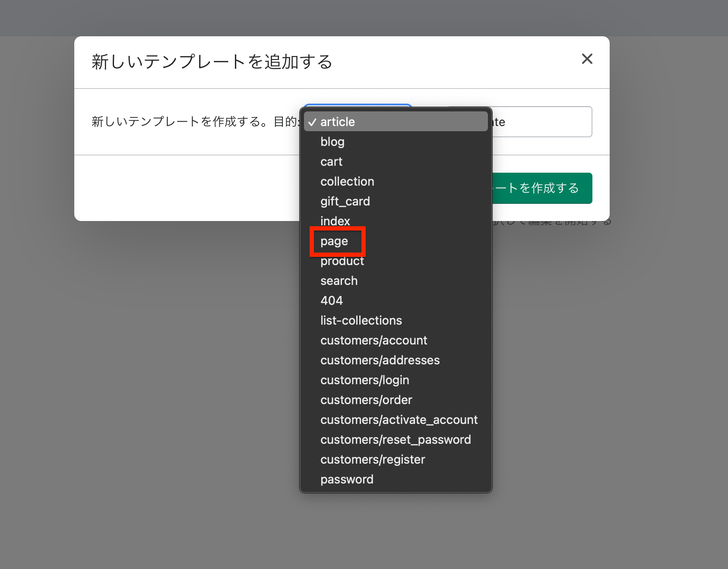Choose customers/account from the list
This screenshot has width=728, height=569.
pos(373,340)
